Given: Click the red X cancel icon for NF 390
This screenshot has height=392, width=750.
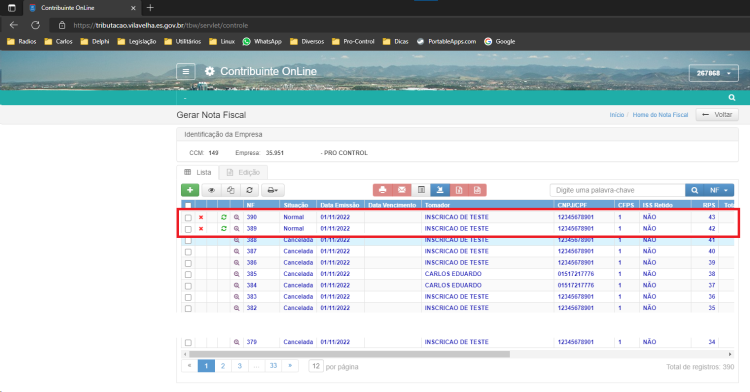Looking at the screenshot, I should click(201, 217).
